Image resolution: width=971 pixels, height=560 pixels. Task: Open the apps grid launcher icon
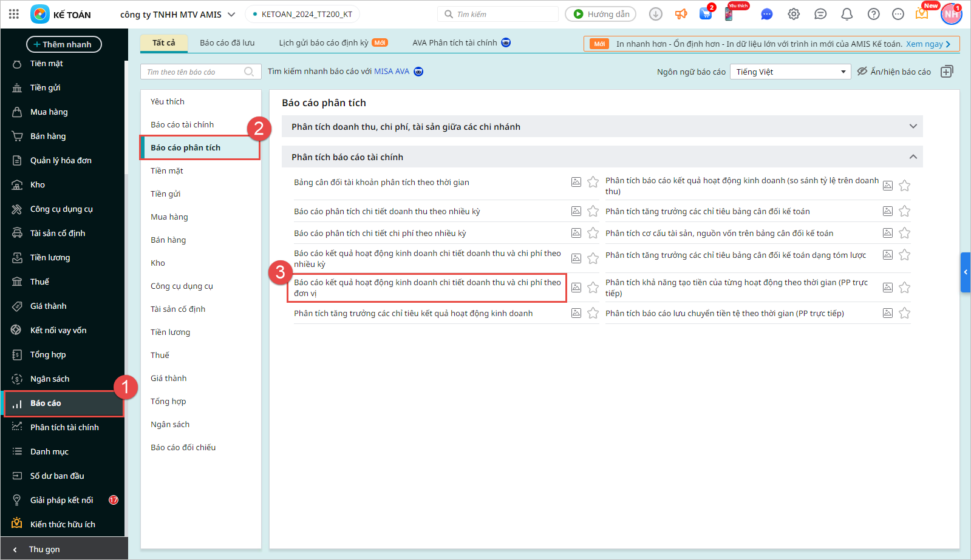(14, 14)
